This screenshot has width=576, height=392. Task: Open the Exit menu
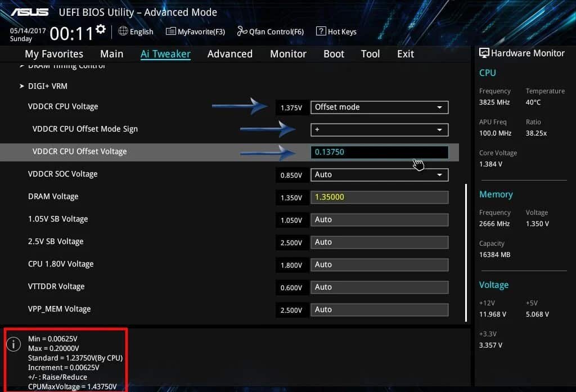click(405, 53)
